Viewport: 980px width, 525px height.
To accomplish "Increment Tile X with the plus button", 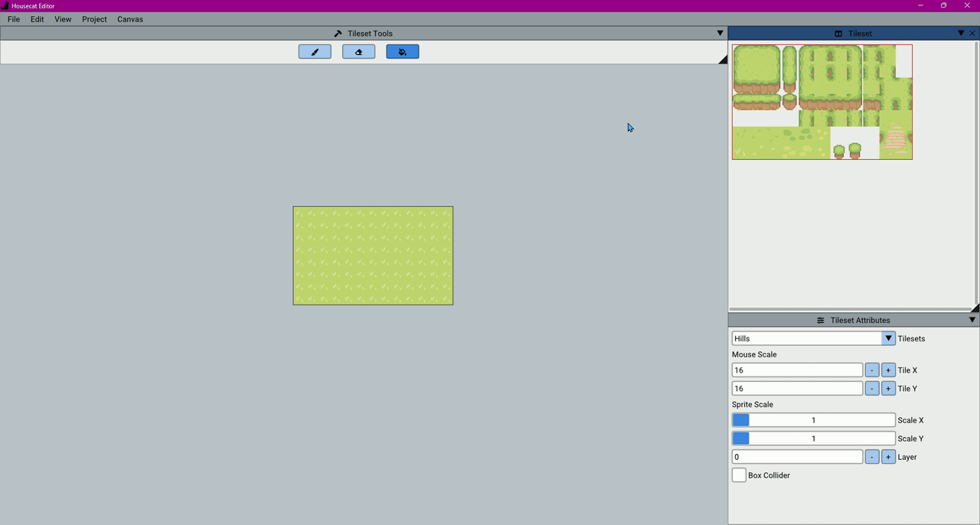I will point(888,370).
